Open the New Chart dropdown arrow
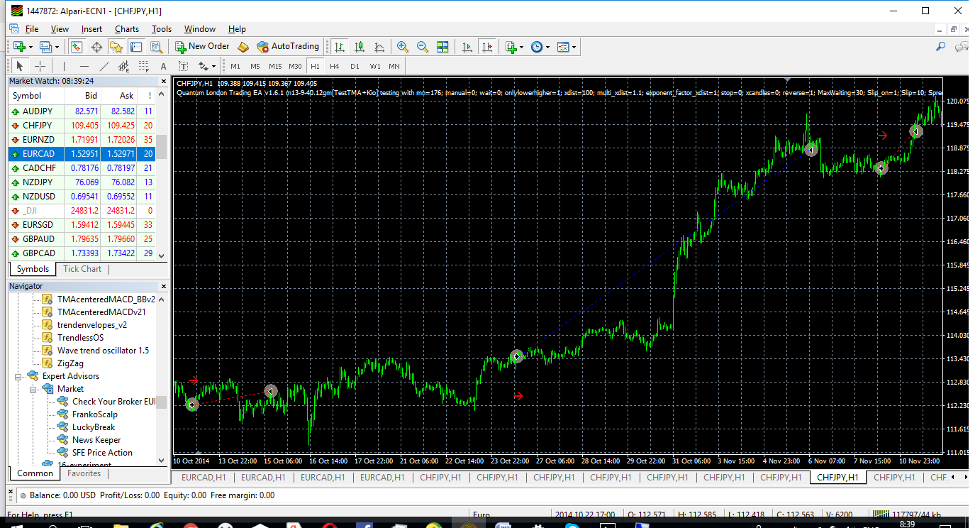Viewport: 980px width, 528px height. pyautogui.click(x=30, y=47)
